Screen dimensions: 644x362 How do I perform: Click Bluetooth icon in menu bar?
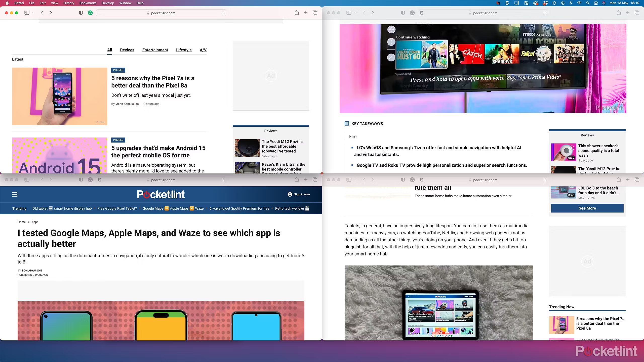click(x=571, y=3)
